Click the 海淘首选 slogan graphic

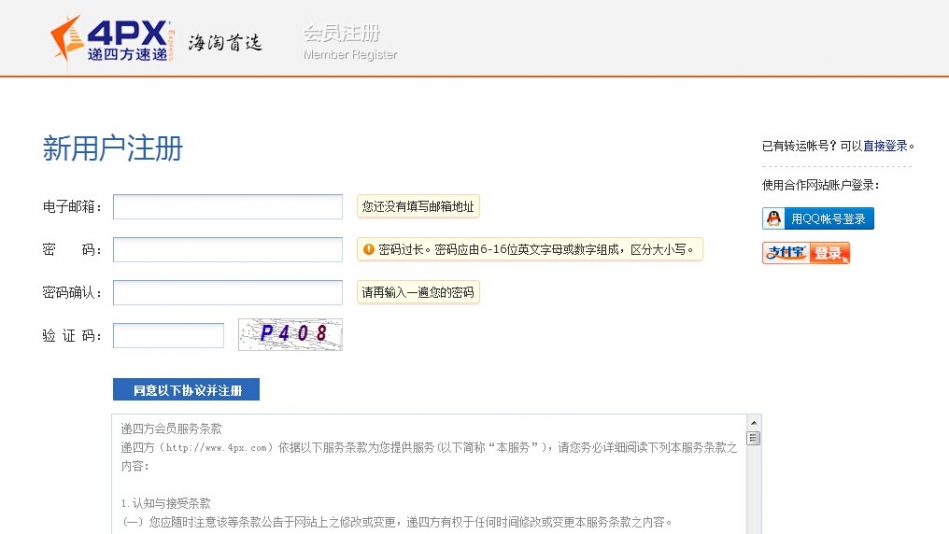[225, 42]
